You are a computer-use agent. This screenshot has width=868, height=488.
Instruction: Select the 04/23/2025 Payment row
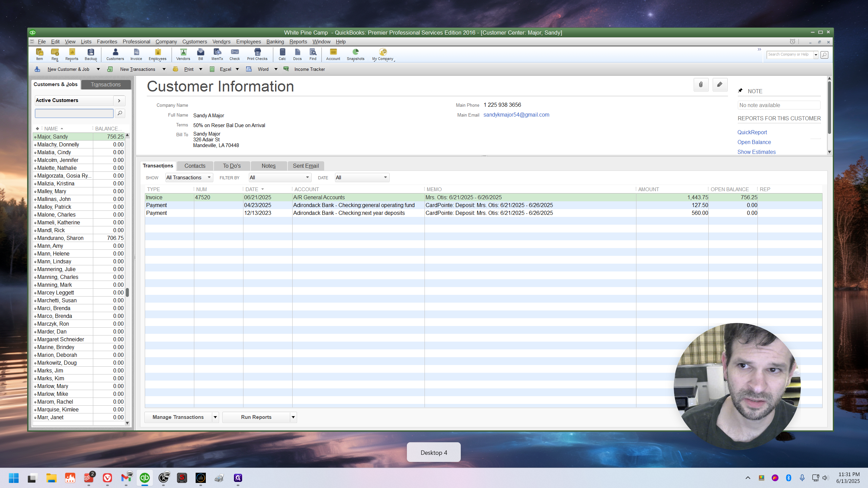(x=484, y=205)
